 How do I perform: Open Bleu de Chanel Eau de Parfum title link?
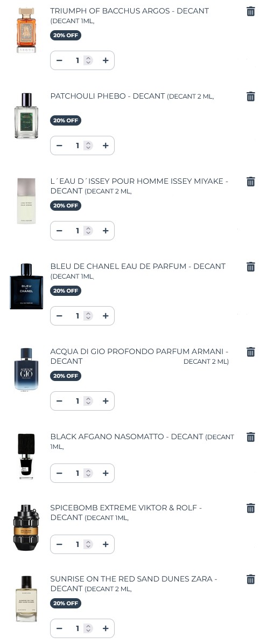click(138, 266)
